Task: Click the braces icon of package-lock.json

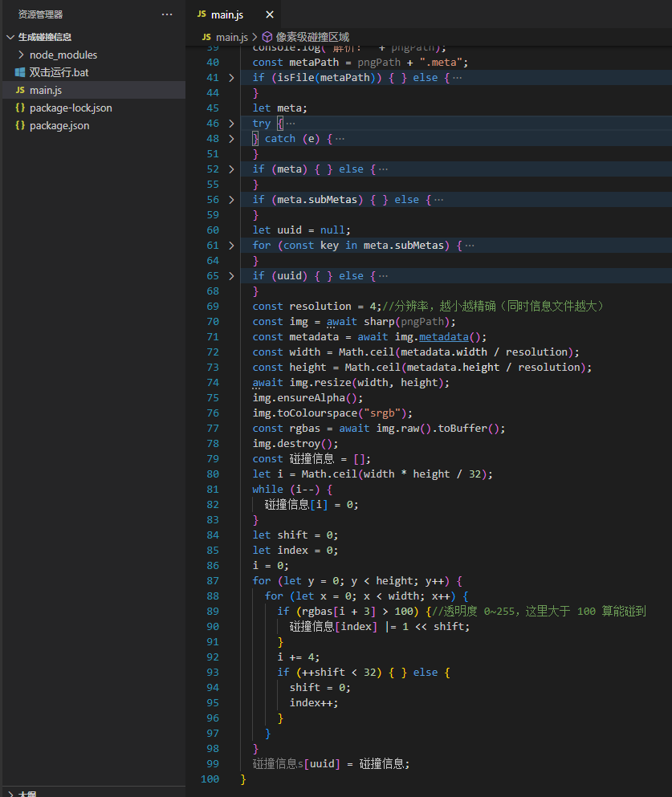Action: click(x=20, y=108)
